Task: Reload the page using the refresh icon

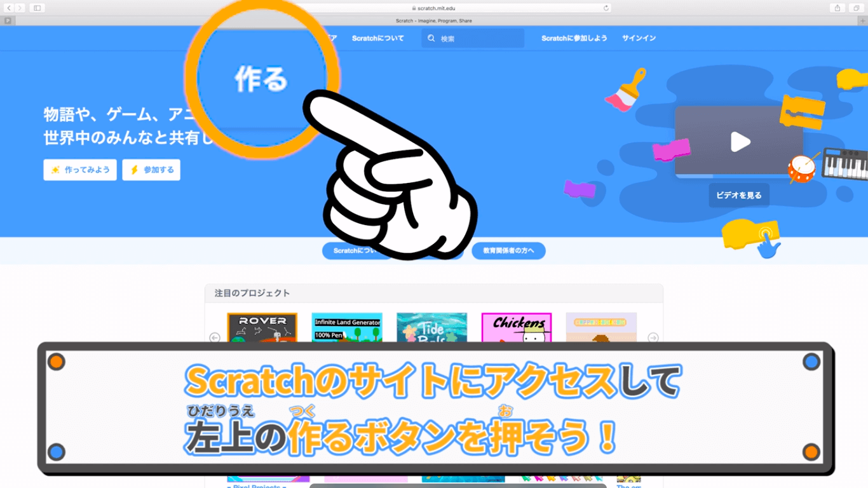Action: pyautogui.click(x=606, y=8)
